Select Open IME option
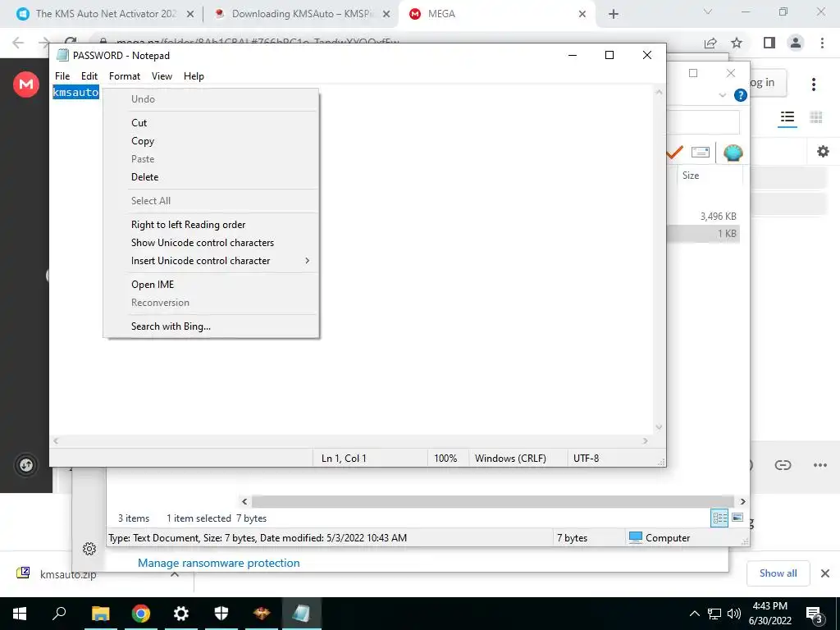Viewport: 840px width, 630px height. point(211,285)
